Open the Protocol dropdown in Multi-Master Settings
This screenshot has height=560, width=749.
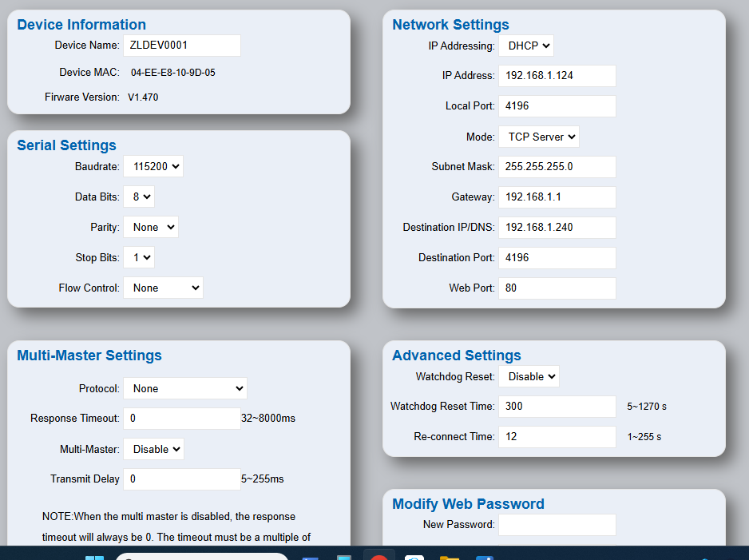(185, 388)
